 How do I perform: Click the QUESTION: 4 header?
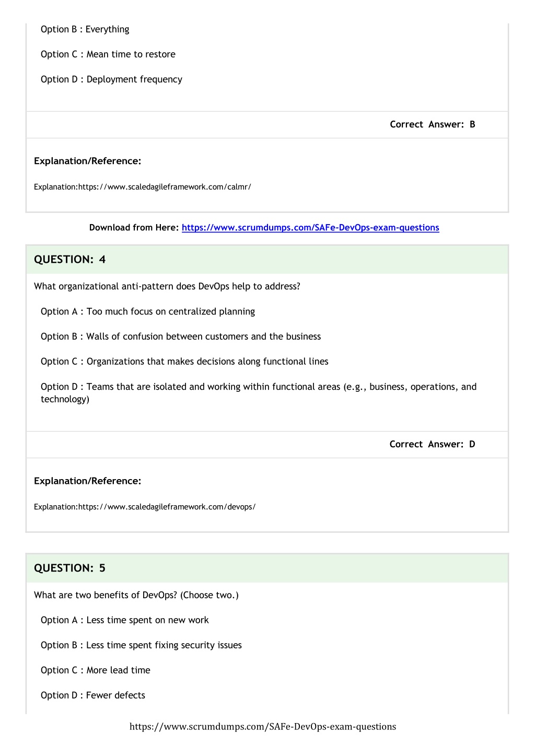click(x=69, y=259)
